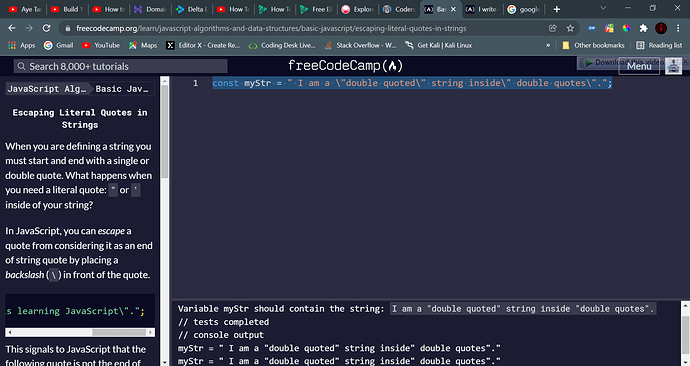The image size is (690, 366).
Task: Click right arrow of code example scrollbar
Action: tap(150, 332)
